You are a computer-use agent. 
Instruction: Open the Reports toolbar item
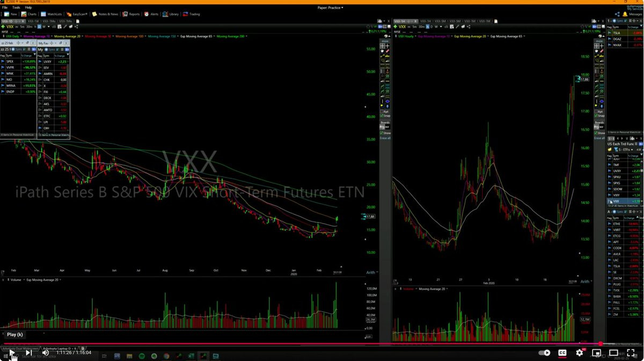[x=131, y=14]
